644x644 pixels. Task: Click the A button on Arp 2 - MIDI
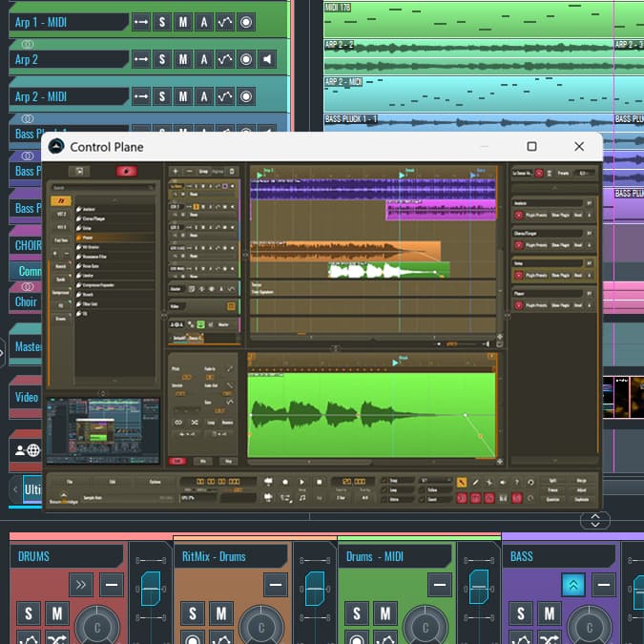tap(204, 96)
